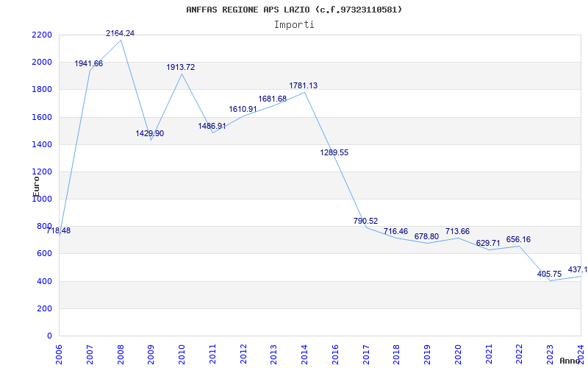Click the y-axis value 2200
Screen dimensions: 588x368
pos(42,35)
